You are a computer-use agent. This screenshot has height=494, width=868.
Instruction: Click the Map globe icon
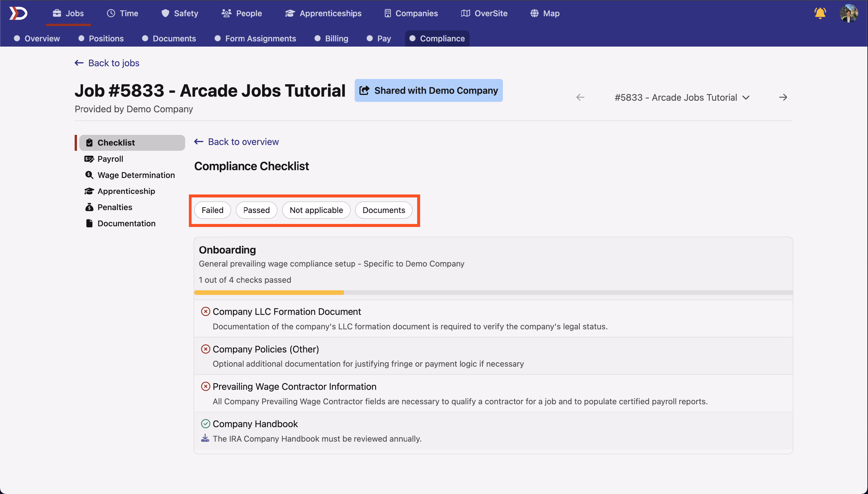pos(534,13)
